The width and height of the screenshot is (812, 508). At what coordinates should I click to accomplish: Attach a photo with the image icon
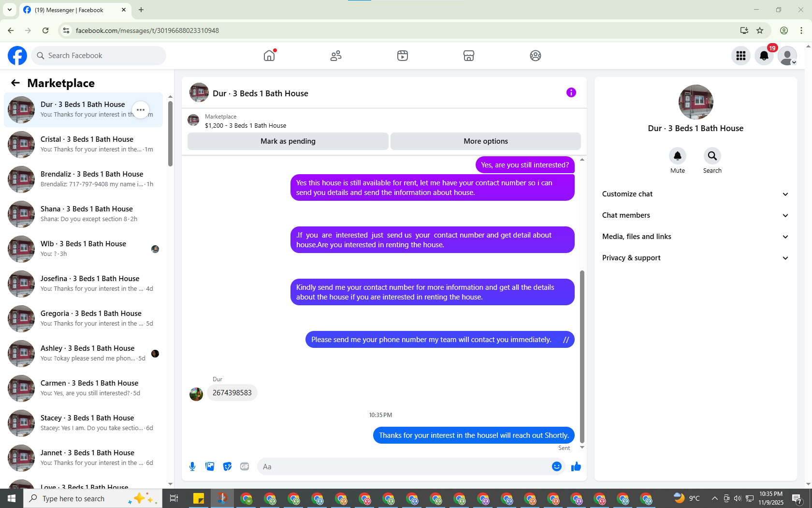coord(210,466)
